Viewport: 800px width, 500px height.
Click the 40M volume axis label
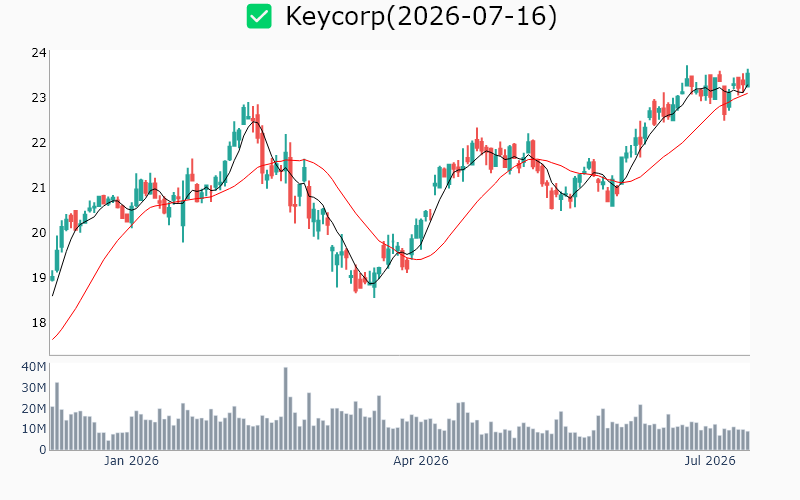pyautogui.click(x=34, y=367)
